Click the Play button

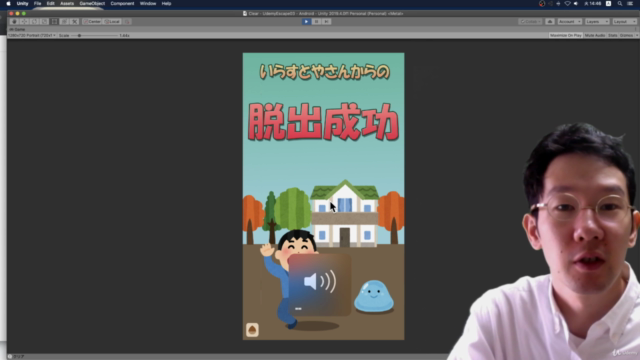306,22
